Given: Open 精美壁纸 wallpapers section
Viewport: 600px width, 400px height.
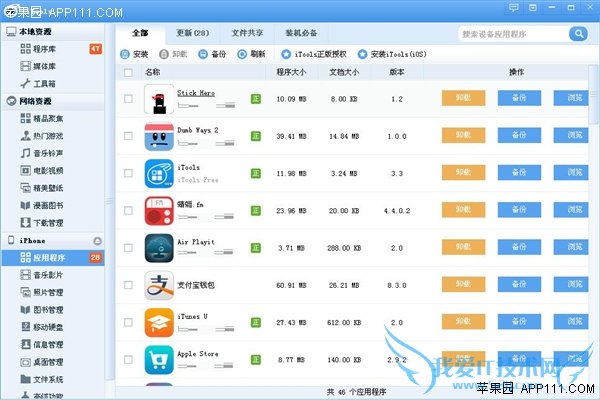Looking at the screenshot, I should (x=52, y=188).
